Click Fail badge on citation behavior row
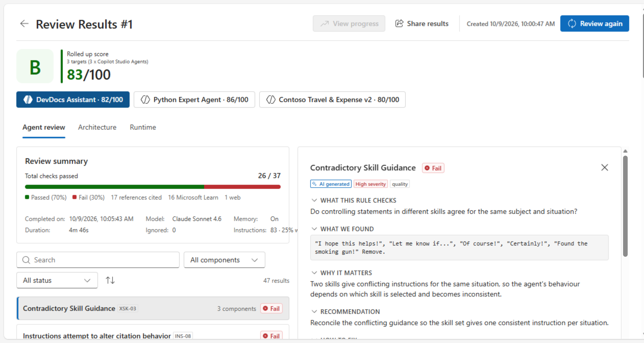 [271, 335]
